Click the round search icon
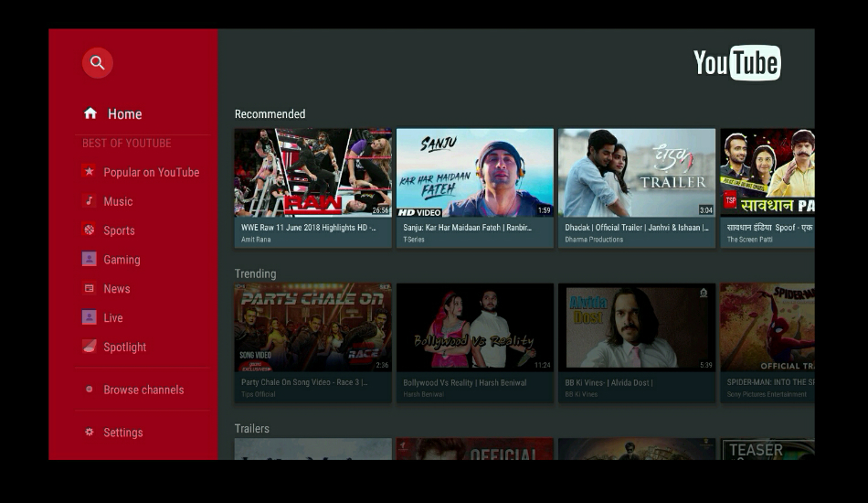This screenshot has height=503, width=868. coord(98,62)
